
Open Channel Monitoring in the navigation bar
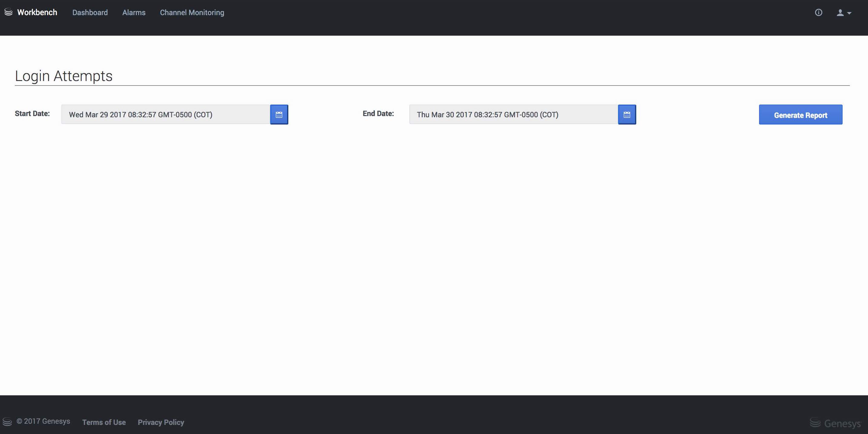point(192,12)
